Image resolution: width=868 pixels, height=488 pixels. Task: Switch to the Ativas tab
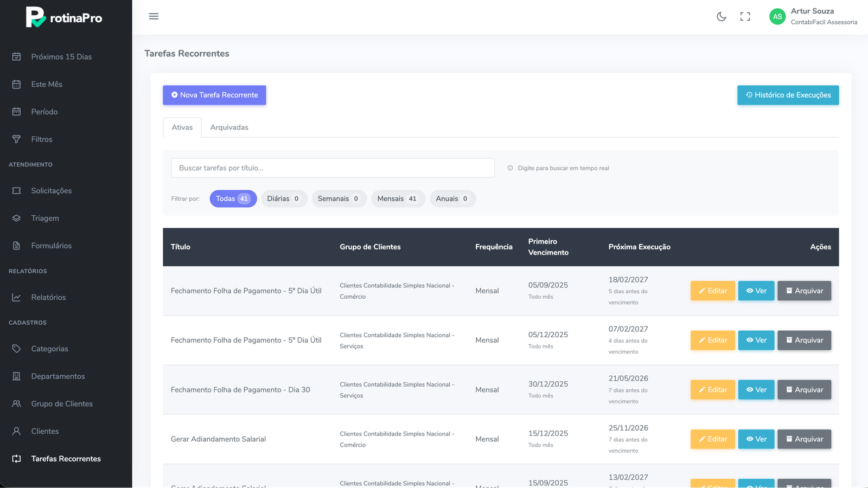[x=182, y=127]
